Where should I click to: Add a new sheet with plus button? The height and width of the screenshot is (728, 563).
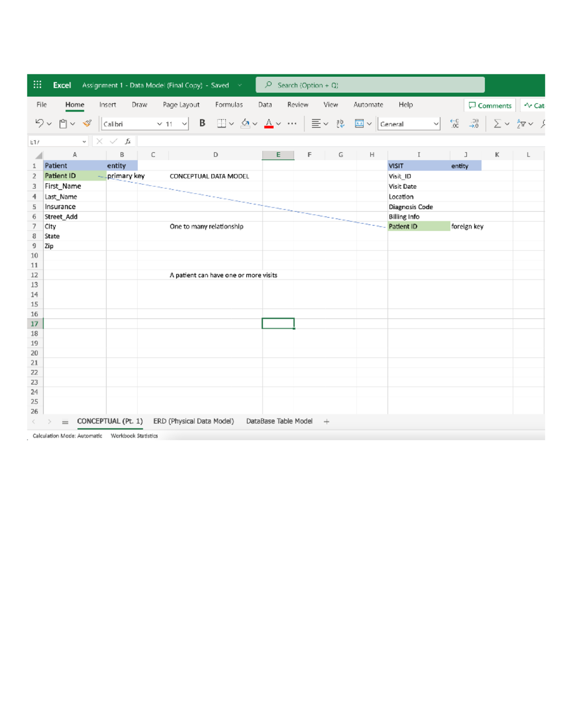point(327,422)
